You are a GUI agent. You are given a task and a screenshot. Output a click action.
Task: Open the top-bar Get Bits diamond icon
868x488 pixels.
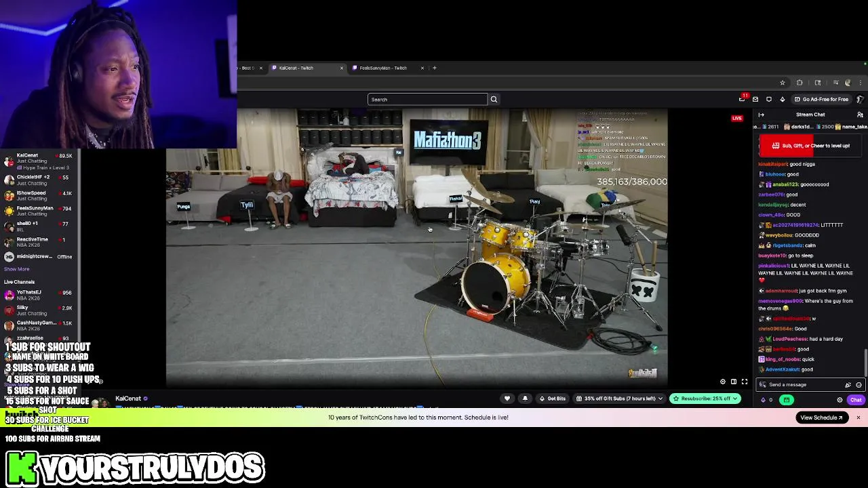(782, 100)
